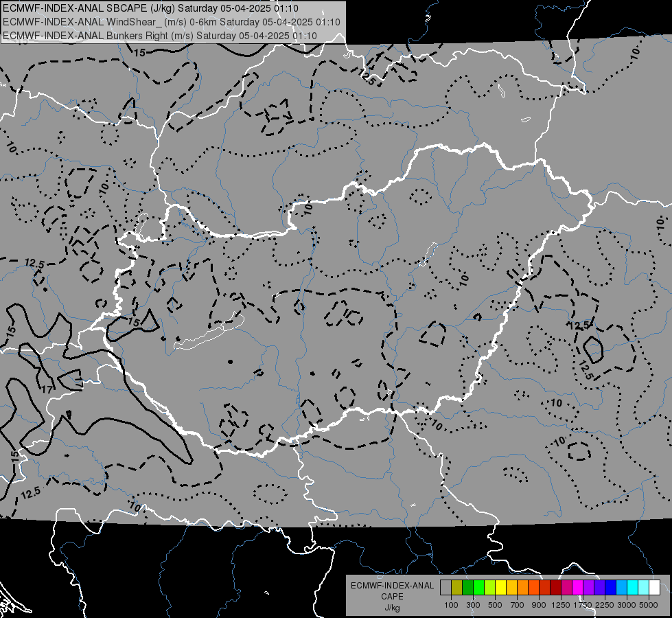Select the bright cyan legend swatch
672x618 pixels.
[x=633, y=587]
